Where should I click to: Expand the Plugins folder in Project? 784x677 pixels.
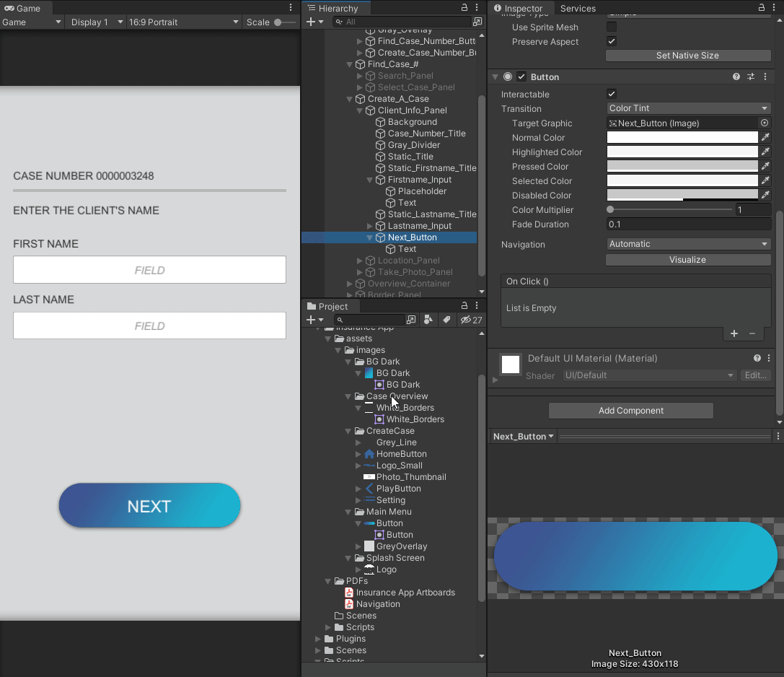click(318, 639)
